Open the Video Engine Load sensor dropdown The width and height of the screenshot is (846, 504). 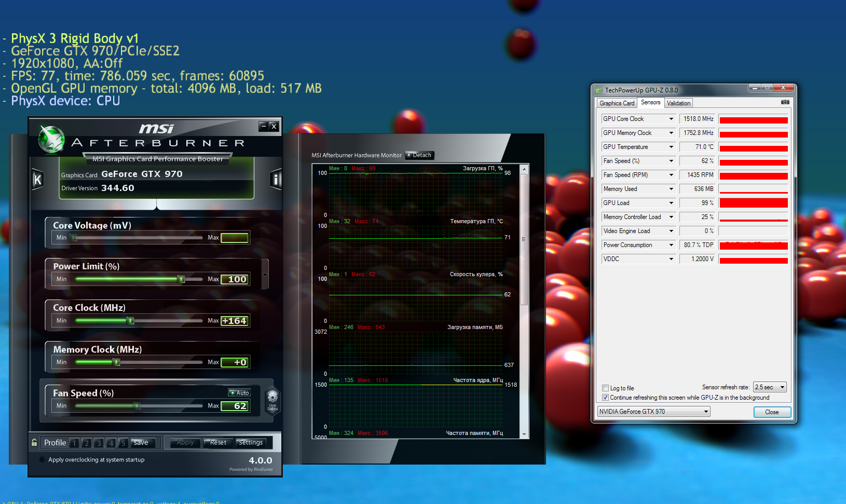pos(671,231)
